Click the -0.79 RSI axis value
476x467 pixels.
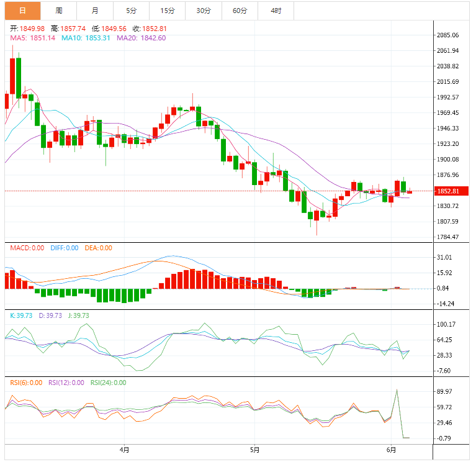coord(444,438)
